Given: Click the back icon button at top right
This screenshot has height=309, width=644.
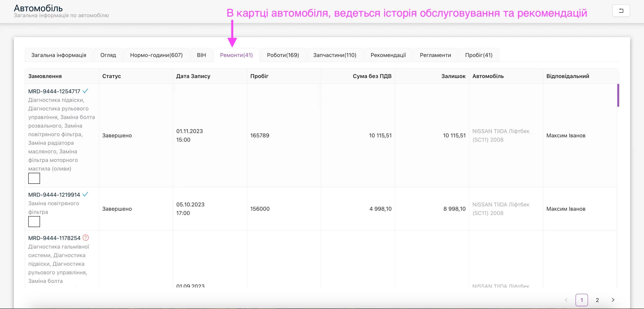Looking at the screenshot, I should [x=621, y=11].
